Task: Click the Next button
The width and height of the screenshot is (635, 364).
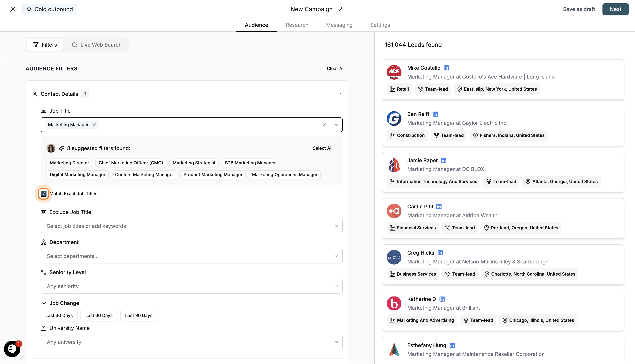Action: [615, 9]
